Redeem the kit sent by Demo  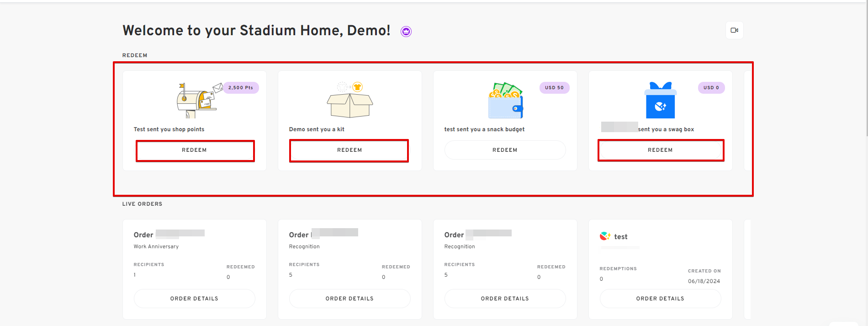[x=349, y=150]
